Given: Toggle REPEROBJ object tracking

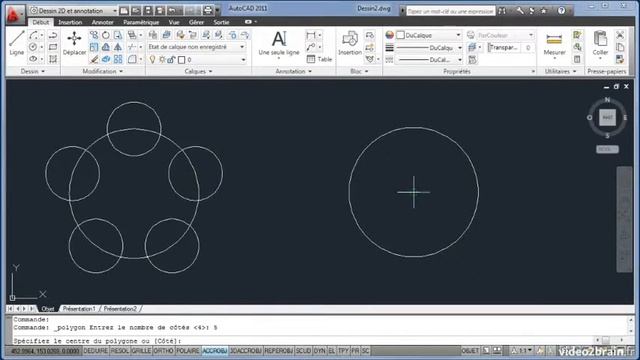Looking at the screenshot, I should click(x=279, y=351).
